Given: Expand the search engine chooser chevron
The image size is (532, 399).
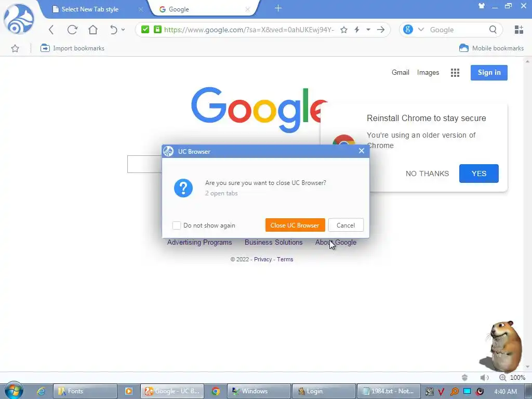Looking at the screenshot, I should pos(421,30).
